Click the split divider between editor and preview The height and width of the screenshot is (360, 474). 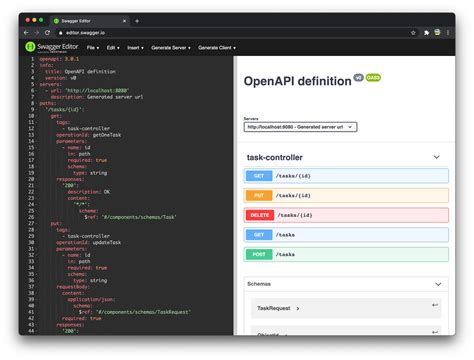coord(235,195)
